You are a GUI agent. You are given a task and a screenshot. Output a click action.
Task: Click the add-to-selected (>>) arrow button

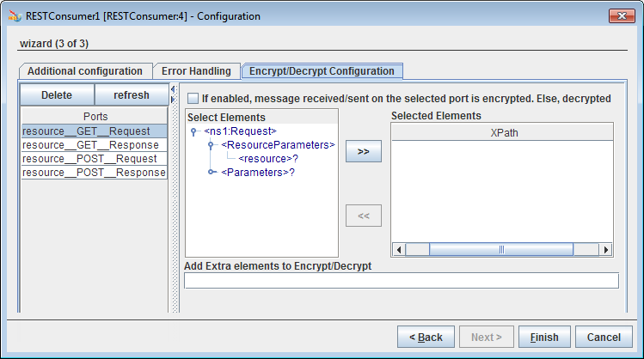click(x=363, y=152)
